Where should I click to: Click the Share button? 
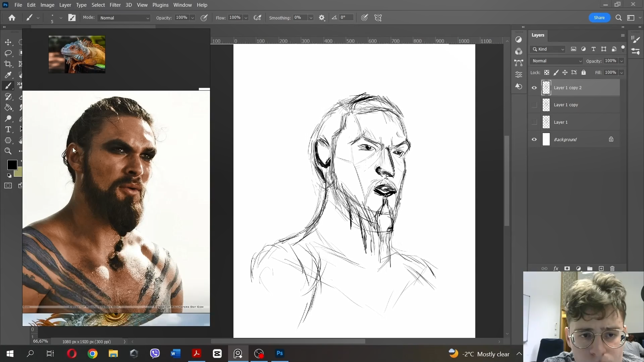(x=599, y=18)
